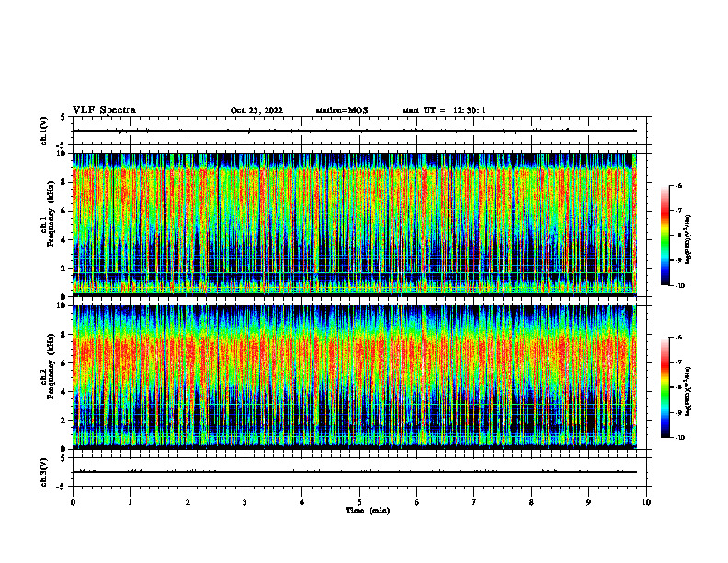Select the "start UT = 12:30: 1" text

[x=444, y=110]
